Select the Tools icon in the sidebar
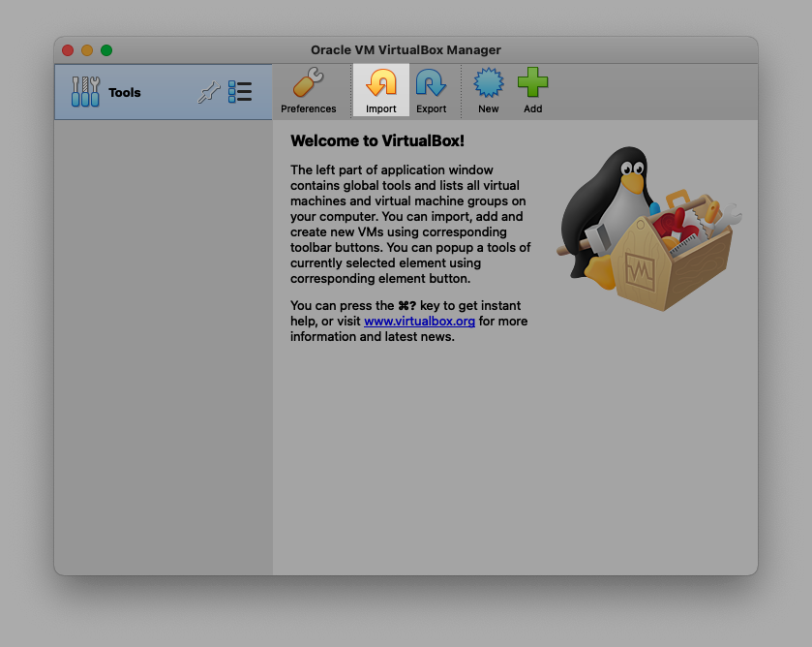This screenshot has width=812, height=647. (x=85, y=92)
